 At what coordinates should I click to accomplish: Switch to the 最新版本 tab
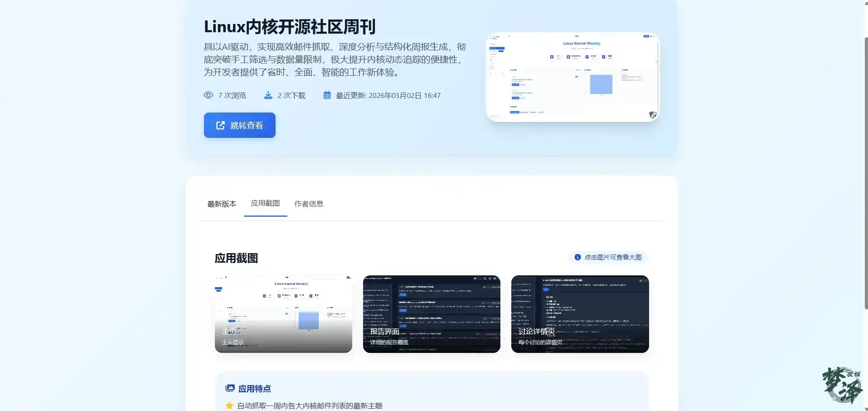click(222, 204)
